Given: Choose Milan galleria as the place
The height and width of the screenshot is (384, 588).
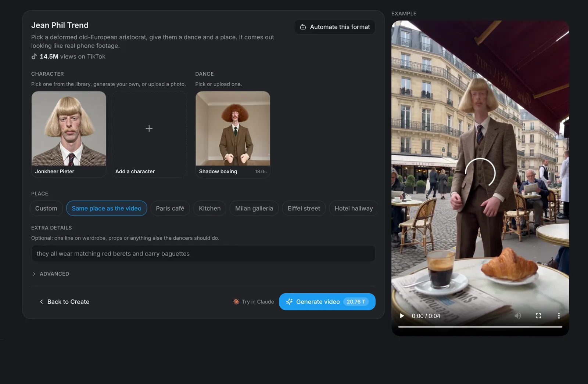Looking at the screenshot, I should (254, 208).
